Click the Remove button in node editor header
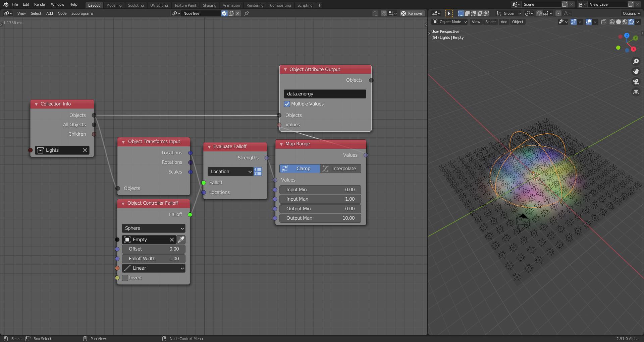This screenshot has height=342, width=644. pyautogui.click(x=412, y=13)
